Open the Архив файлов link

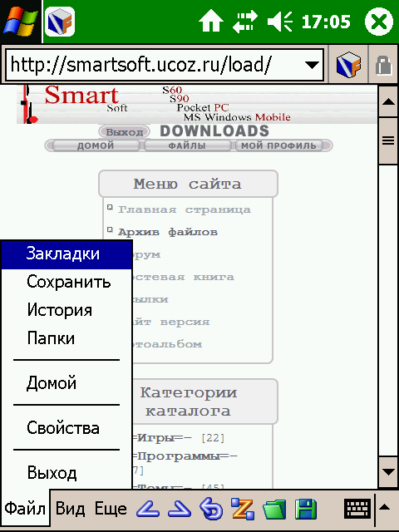click(168, 232)
